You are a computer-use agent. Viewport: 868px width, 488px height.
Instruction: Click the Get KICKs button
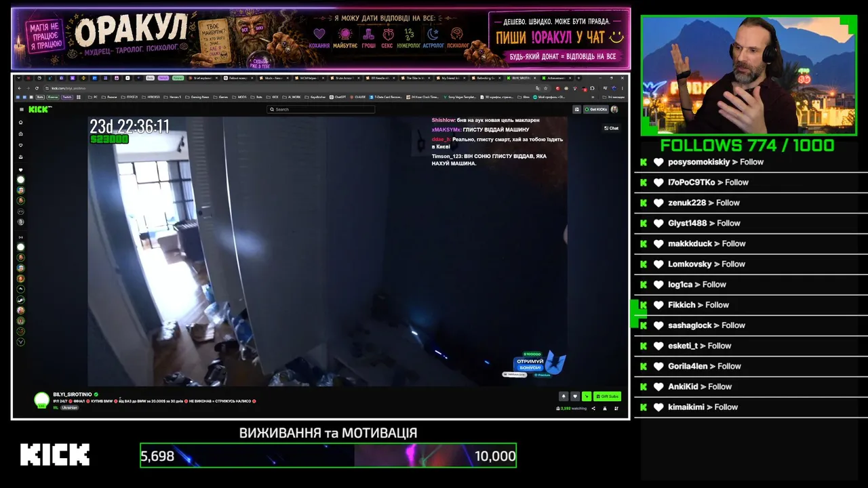(x=596, y=109)
